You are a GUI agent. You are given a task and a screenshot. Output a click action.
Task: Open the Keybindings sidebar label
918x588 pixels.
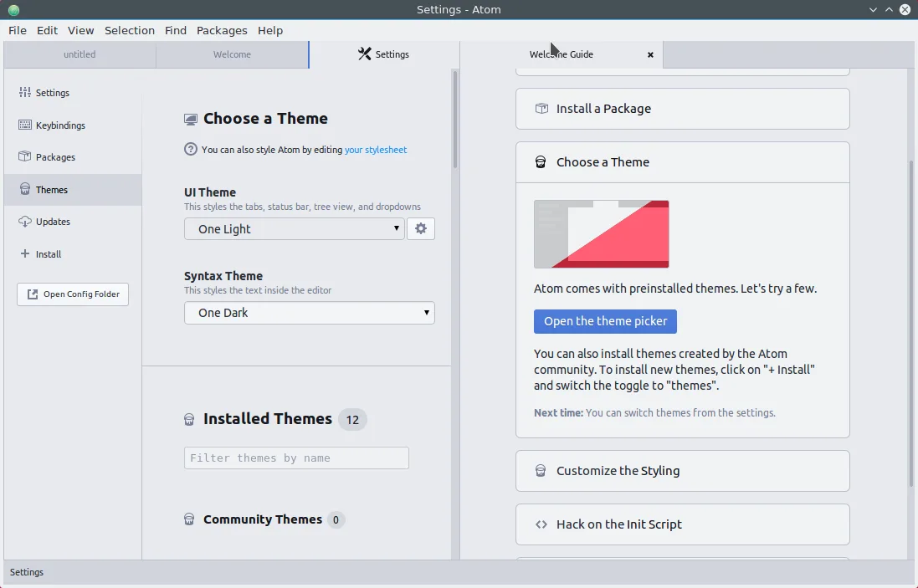click(60, 125)
